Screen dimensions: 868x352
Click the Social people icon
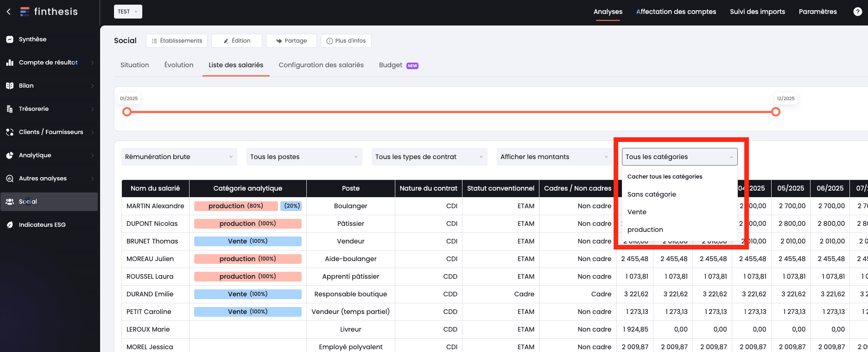pos(10,202)
